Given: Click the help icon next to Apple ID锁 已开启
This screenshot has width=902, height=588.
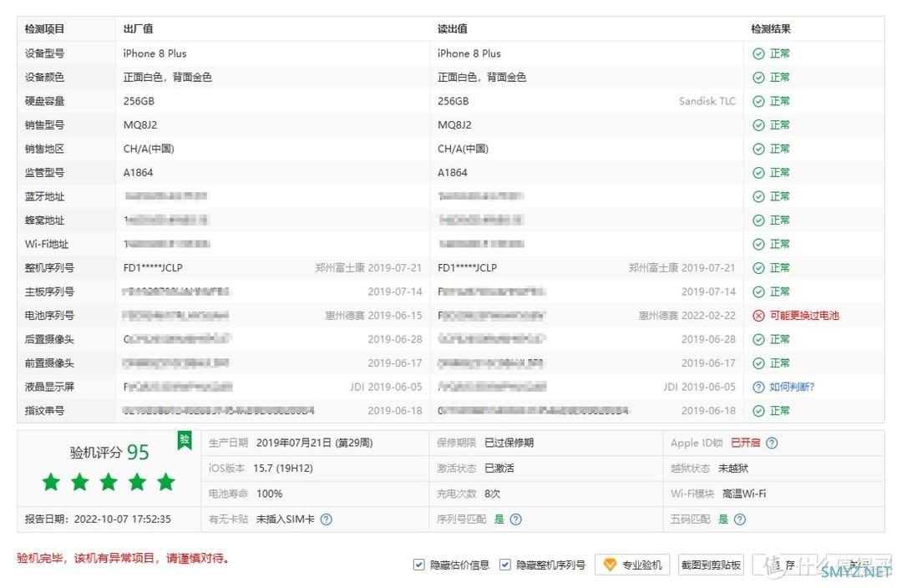Looking at the screenshot, I should 772,443.
